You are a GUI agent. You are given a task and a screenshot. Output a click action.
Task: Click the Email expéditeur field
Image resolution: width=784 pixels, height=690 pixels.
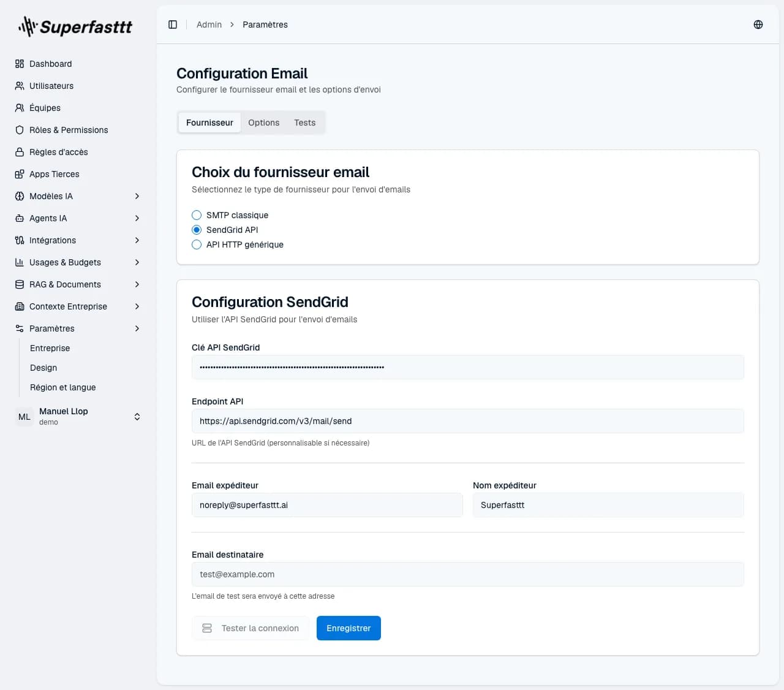click(x=327, y=505)
